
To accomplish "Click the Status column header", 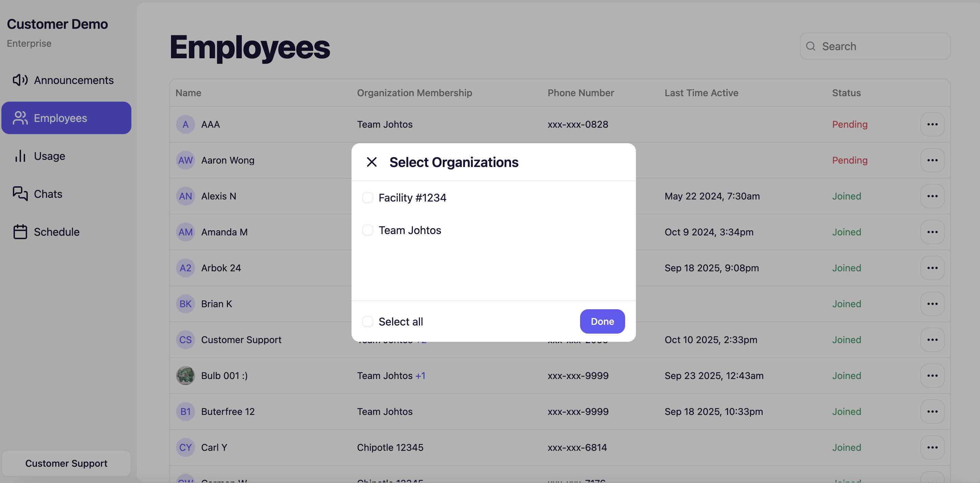I will [x=846, y=92].
